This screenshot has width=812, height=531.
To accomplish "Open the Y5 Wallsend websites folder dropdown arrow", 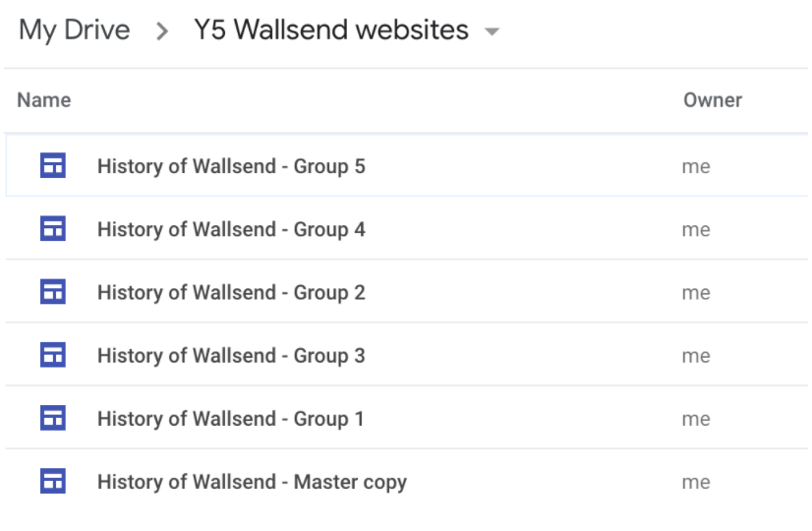I will [492, 31].
